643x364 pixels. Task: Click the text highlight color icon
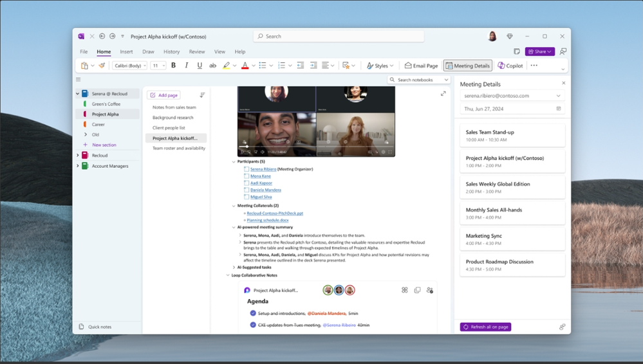(226, 65)
